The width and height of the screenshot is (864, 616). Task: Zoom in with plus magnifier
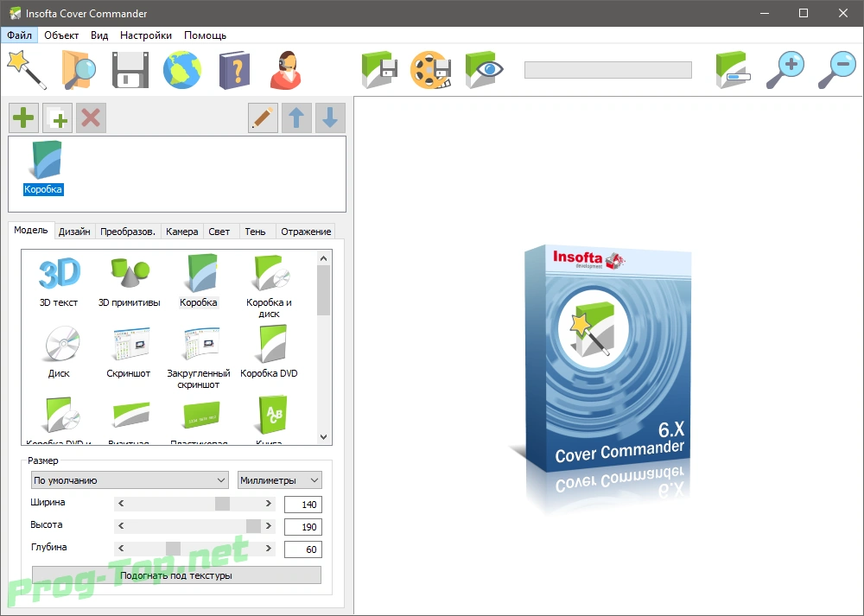(785, 69)
